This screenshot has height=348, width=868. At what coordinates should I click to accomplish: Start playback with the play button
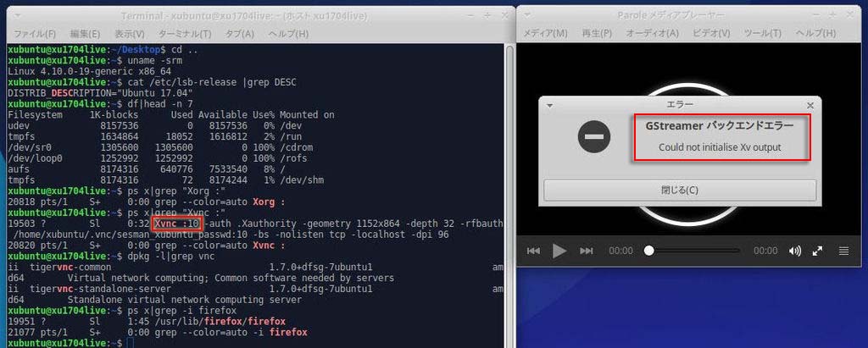coord(559,251)
